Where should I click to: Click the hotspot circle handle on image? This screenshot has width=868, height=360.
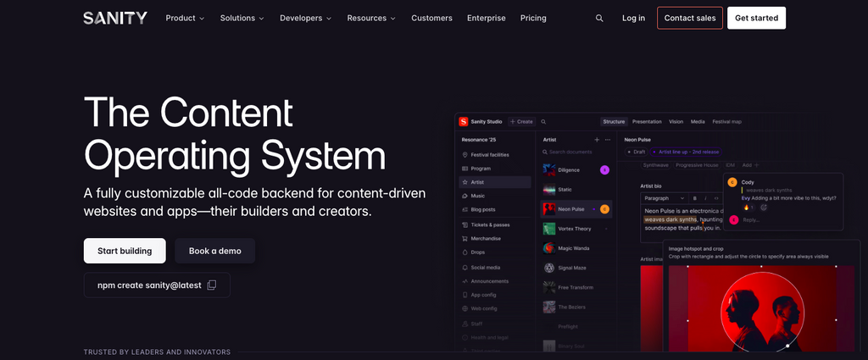[x=787, y=346]
